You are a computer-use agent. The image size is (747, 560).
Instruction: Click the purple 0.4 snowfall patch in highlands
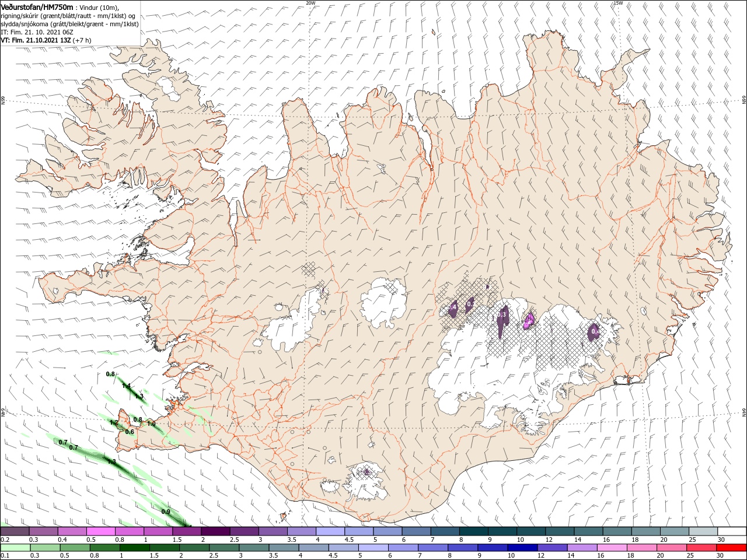[x=452, y=309]
